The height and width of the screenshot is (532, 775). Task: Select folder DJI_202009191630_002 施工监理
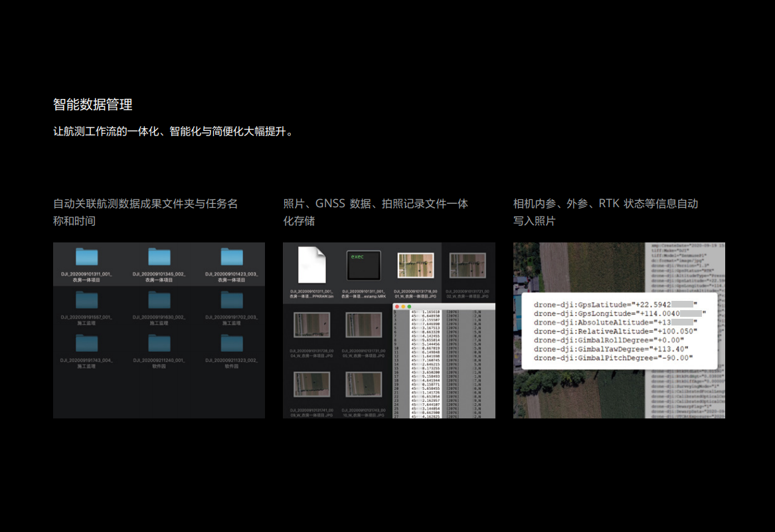[x=159, y=300]
